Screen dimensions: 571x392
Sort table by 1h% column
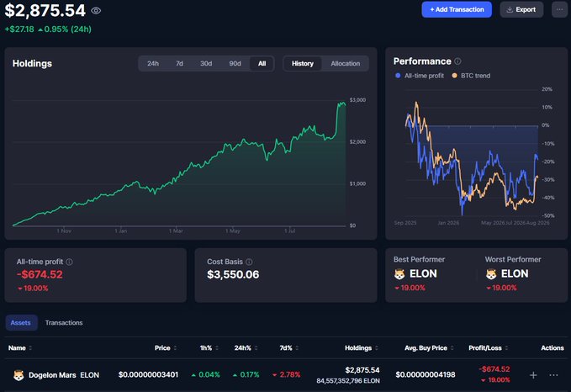click(209, 348)
